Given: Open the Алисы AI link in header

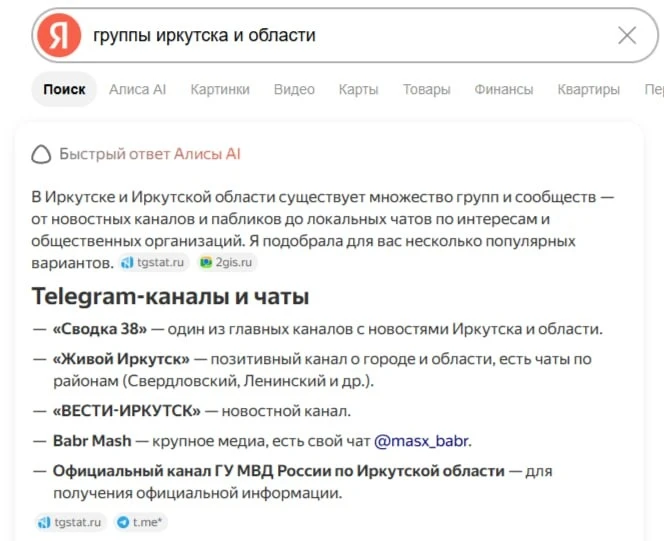Looking at the screenshot, I should (207, 154).
